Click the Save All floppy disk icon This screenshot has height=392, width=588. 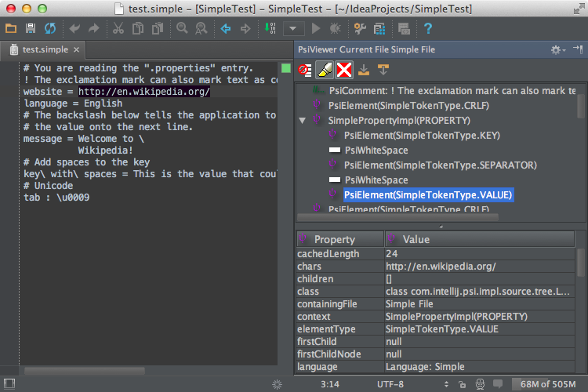click(31, 29)
